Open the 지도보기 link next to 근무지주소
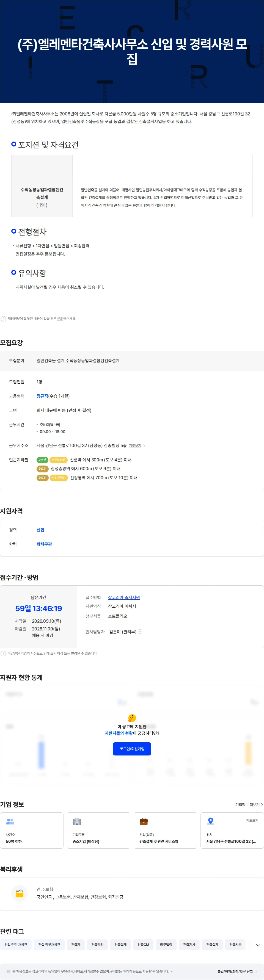Screen dimensions: 264x980 135,445
